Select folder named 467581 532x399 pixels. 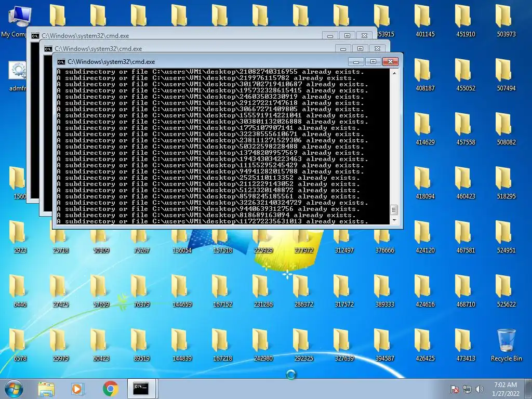pos(465,236)
